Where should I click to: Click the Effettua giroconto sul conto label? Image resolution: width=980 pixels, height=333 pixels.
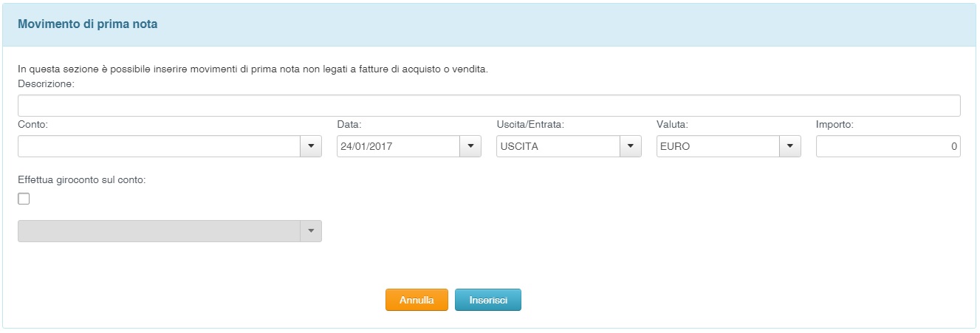click(x=82, y=180)
